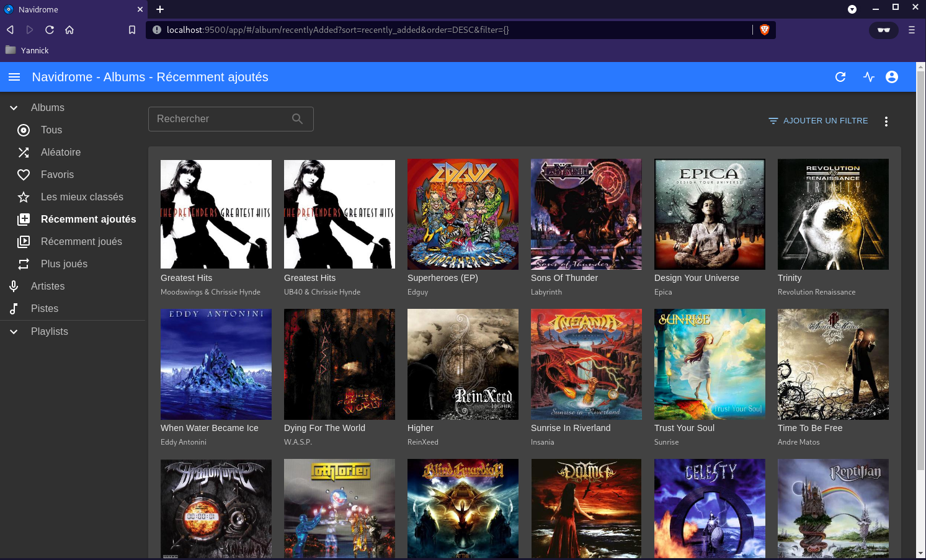This screenshot has height=560, width=926.
Task: Expand the Playlists section in the sidebar
Action: 14,332
